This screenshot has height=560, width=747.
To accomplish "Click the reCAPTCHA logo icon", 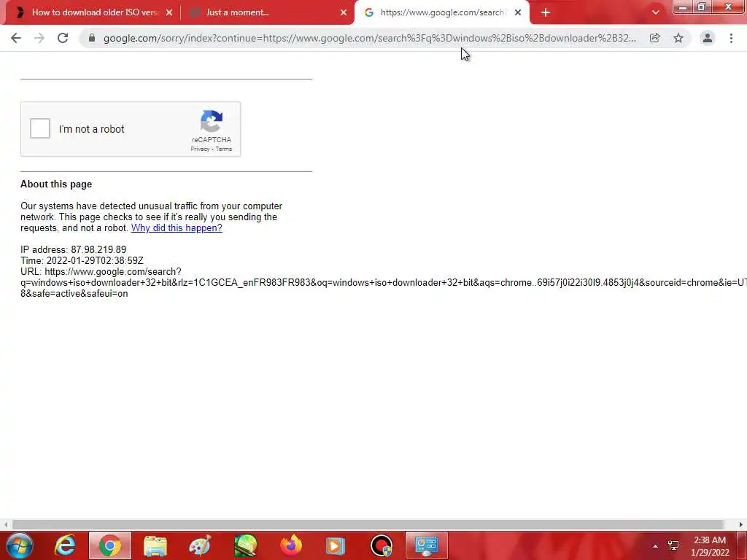I will point(212,121).
